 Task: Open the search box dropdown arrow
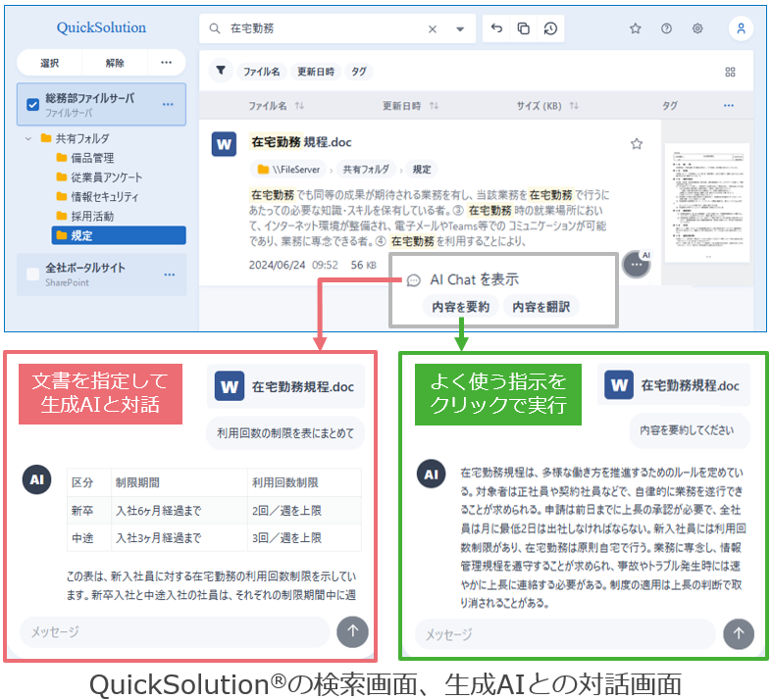[x=459, y=29]
